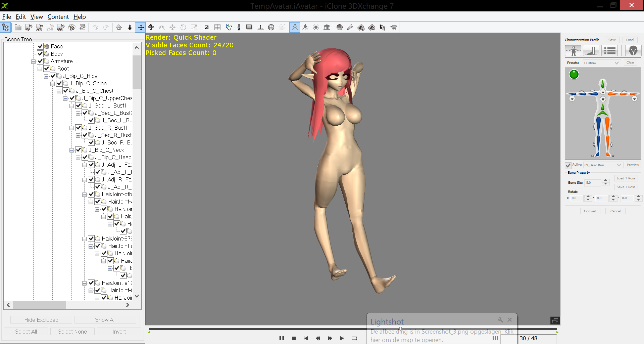644x344 pixels.
Task: Expand the head bone dropdown on figure
Action: [x=603, y=92]
